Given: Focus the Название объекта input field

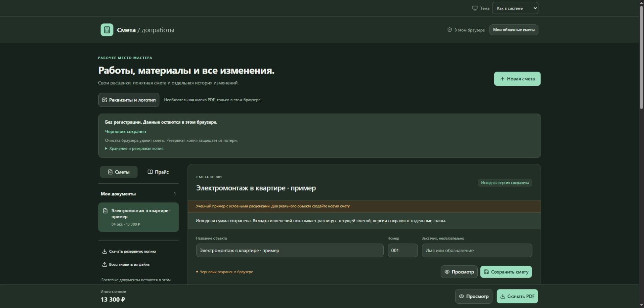Looking at the screenshot, I should [x=289, y=250].
